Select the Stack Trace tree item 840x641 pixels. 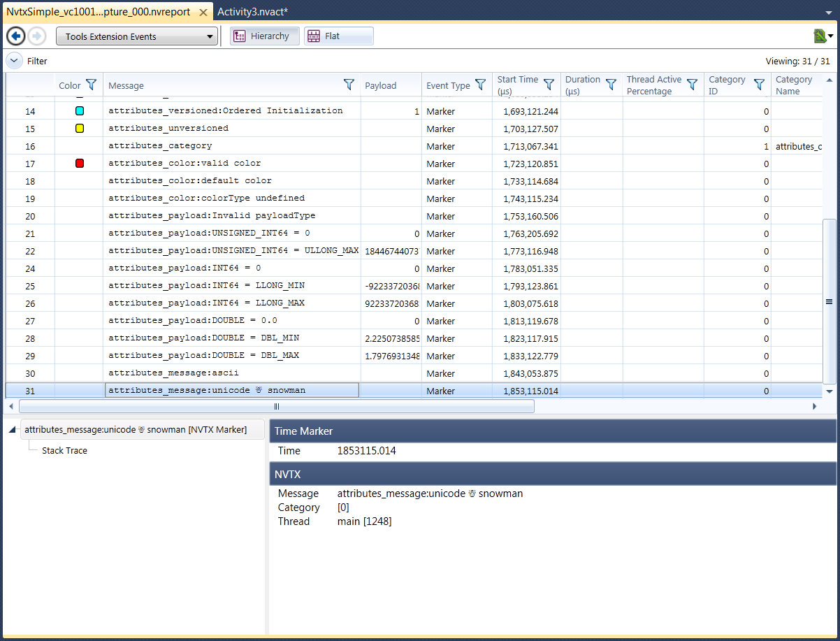64,451
